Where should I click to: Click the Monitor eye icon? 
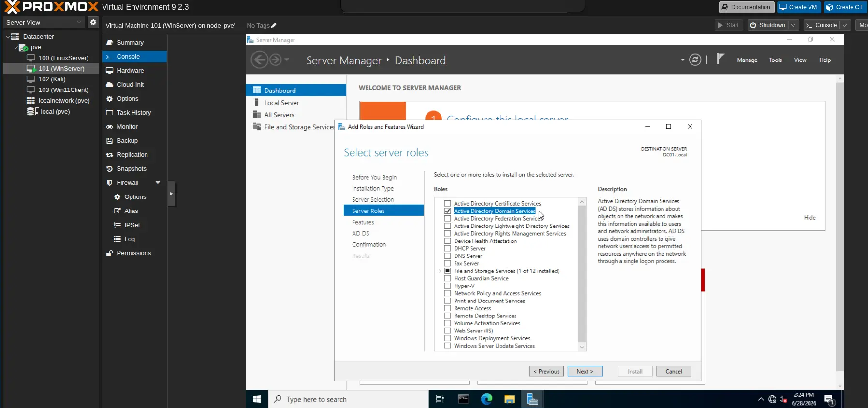pos(110,127)
